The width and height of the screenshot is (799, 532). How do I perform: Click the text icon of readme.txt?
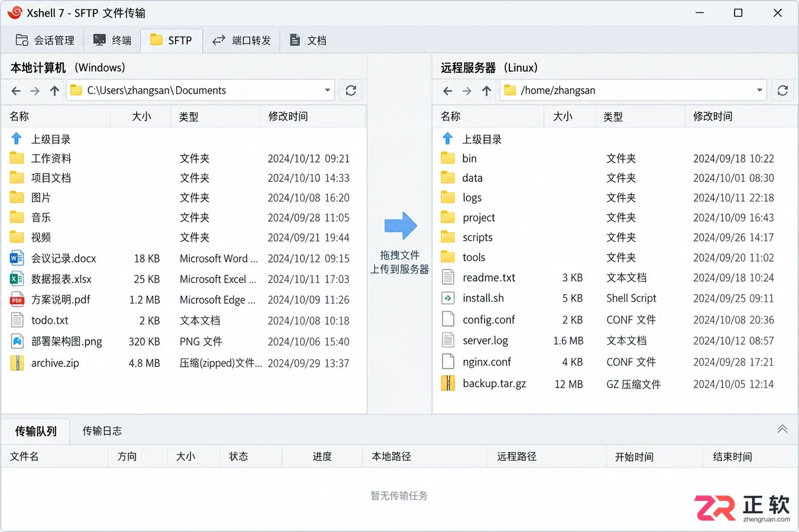pos(448,278)
